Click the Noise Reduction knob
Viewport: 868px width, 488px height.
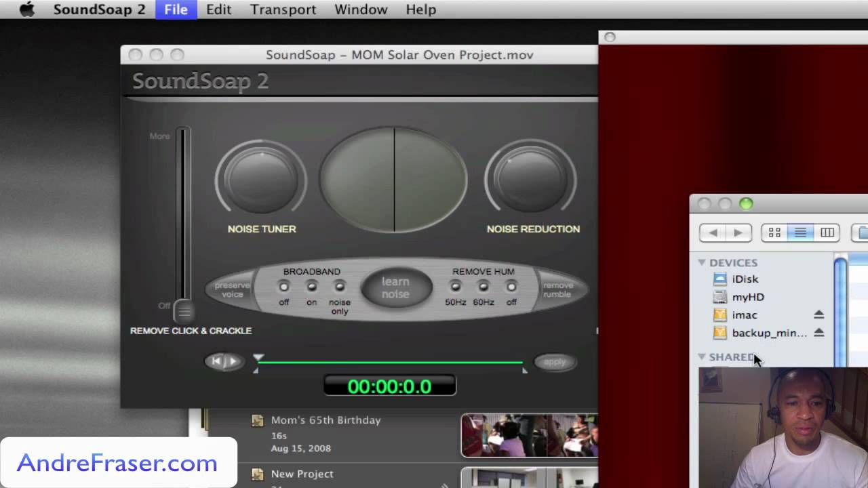(530, 180)
